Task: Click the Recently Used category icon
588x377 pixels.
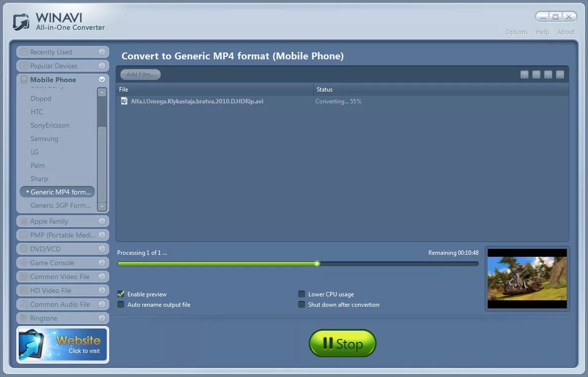Action: coord(24,51)
